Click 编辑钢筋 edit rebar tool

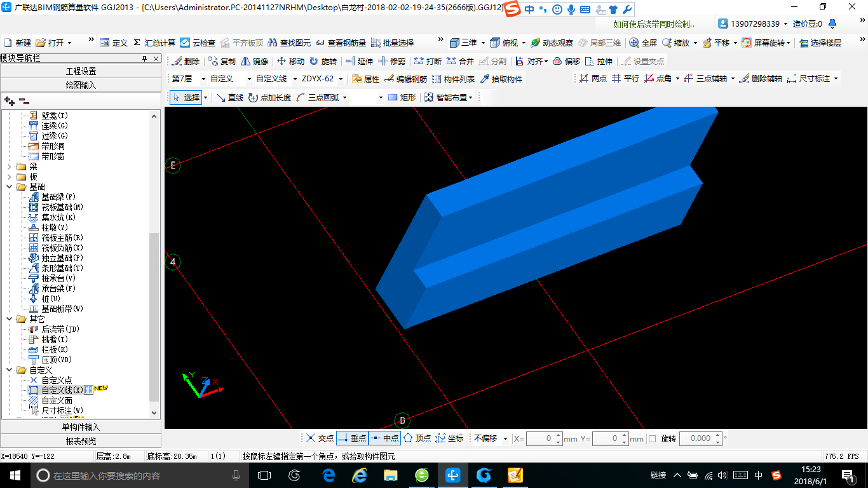[x=405, y=79]
